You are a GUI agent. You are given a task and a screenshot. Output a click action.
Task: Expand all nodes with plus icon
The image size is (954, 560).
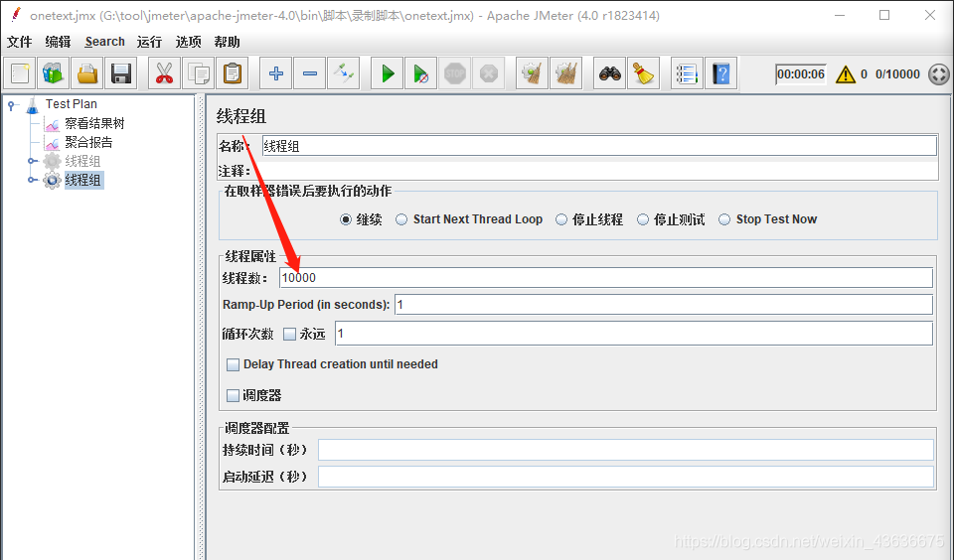pyautogui.click(x=275, y=73)
